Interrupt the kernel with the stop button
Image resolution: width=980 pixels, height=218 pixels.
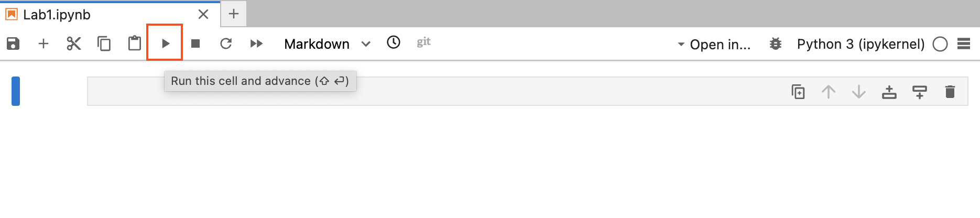click(x=195, y=43)
